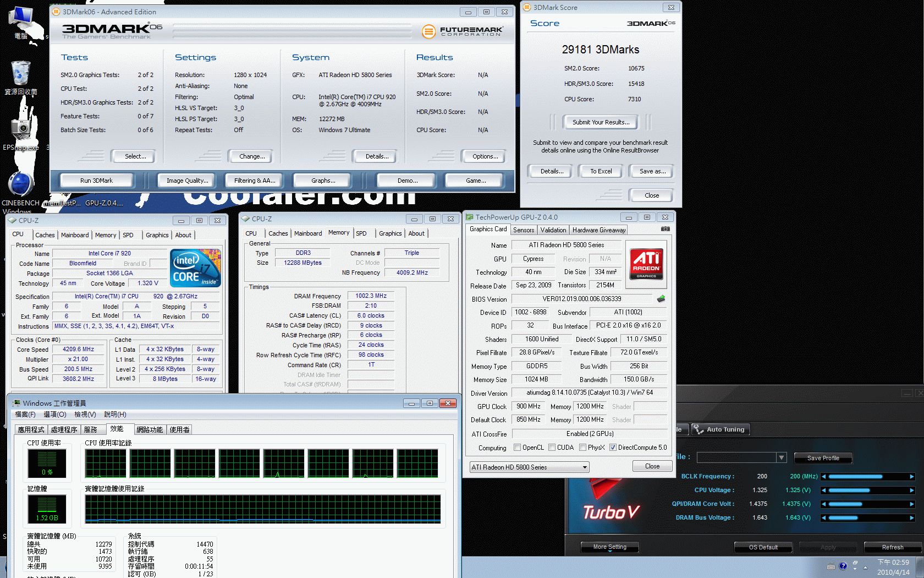Open the EPSnap.exe desktop icon

21,134
